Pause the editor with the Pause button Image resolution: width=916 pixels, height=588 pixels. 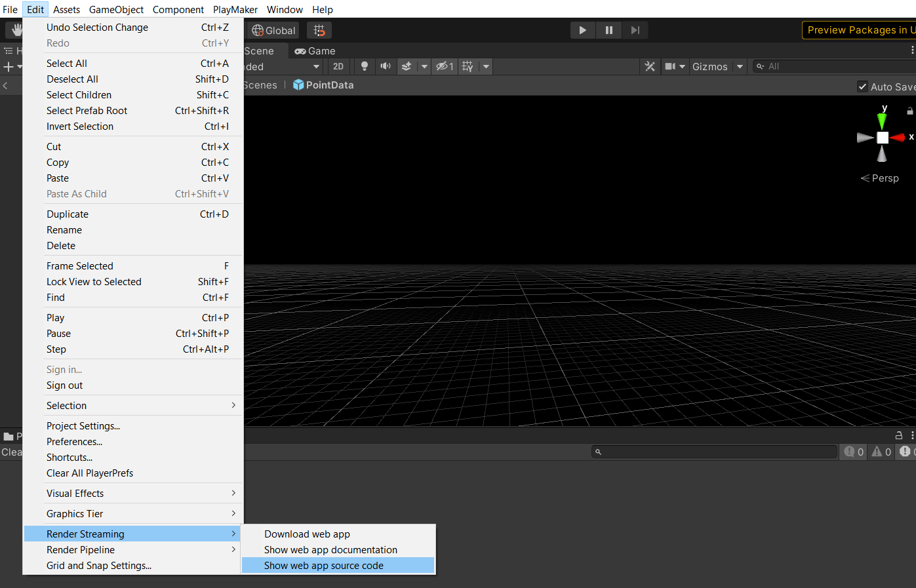608,29
